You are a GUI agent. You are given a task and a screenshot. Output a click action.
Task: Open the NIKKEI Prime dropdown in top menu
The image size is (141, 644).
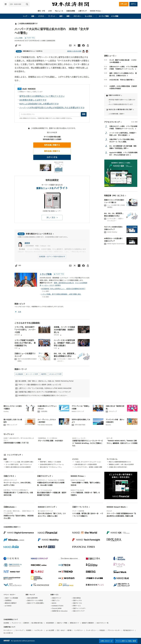point(96,11)
